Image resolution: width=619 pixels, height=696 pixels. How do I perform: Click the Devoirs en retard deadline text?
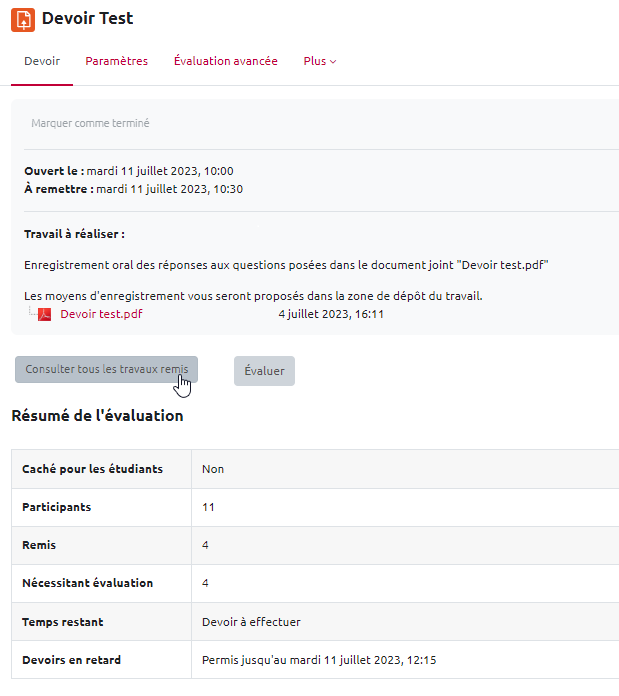pyautogui.click(x=319, y=660)
